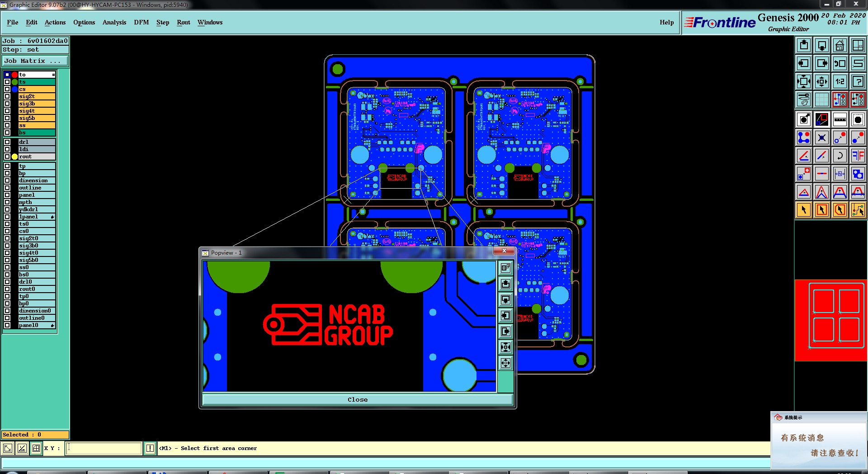Open the DFM menu
The height and width of the screenshot is (474, 868).
tap(141, 22)
